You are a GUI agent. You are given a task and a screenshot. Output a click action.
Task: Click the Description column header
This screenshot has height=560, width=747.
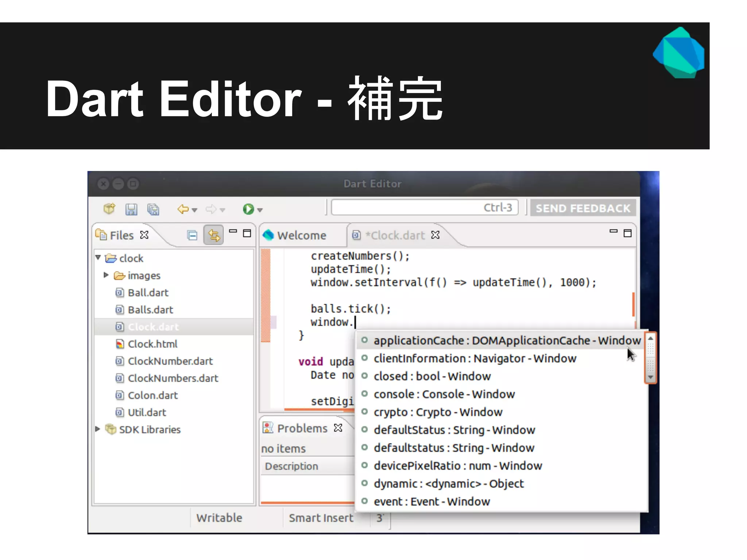[308, 466]
